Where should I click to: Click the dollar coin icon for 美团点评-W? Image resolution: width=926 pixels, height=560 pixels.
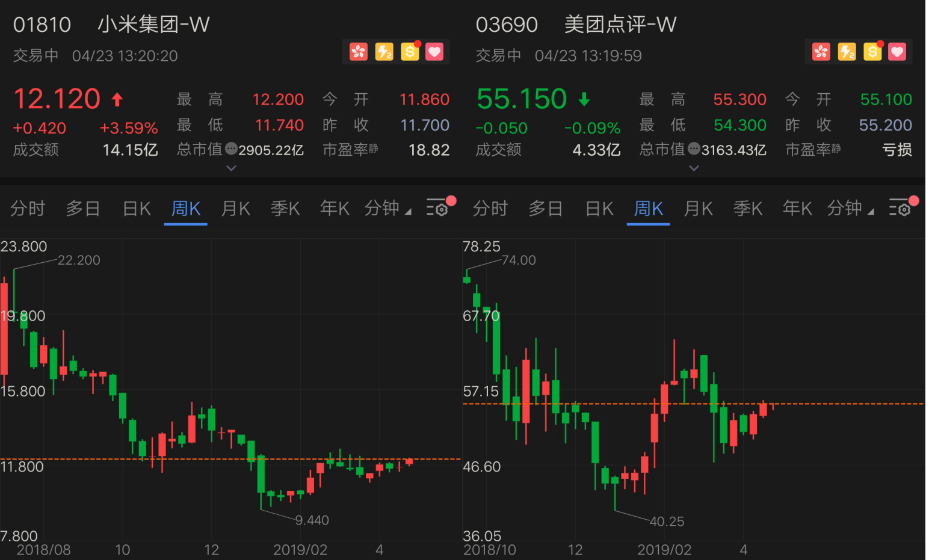pyautogui.click(x=872, y=52)
